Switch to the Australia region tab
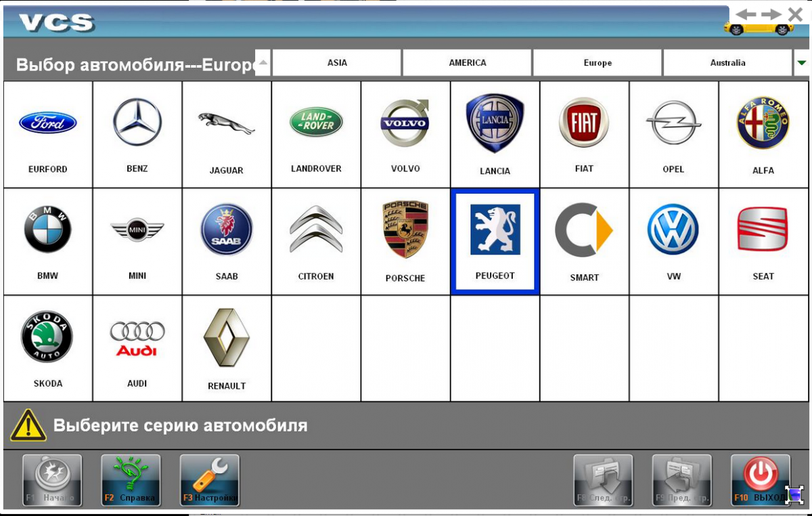Image resolution: width=812 pixels, height=516 pixels. pyautogui.click(x=727, y=62)
